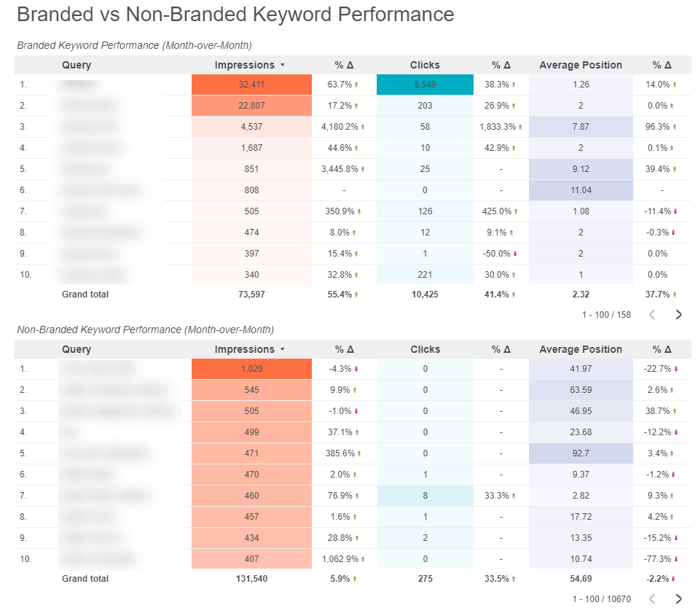
Task: Click the 1,020 impressions cell in Non-Branded
Action: click(251, 369)
